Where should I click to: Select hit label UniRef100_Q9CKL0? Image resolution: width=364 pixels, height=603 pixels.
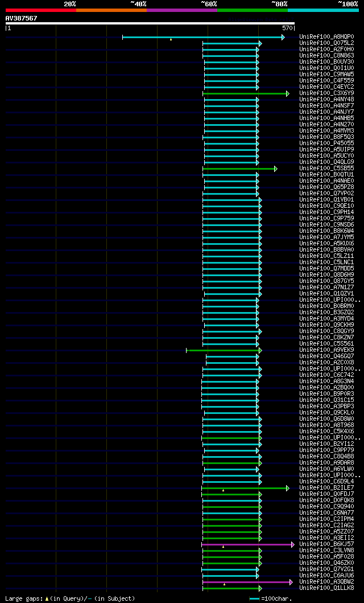tap(327, 412)
